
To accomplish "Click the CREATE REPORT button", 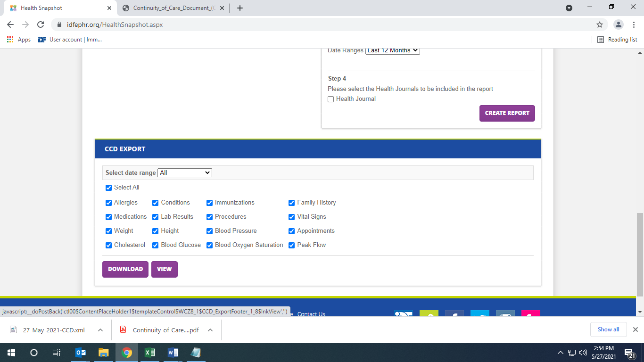I will tap(507, 113).
